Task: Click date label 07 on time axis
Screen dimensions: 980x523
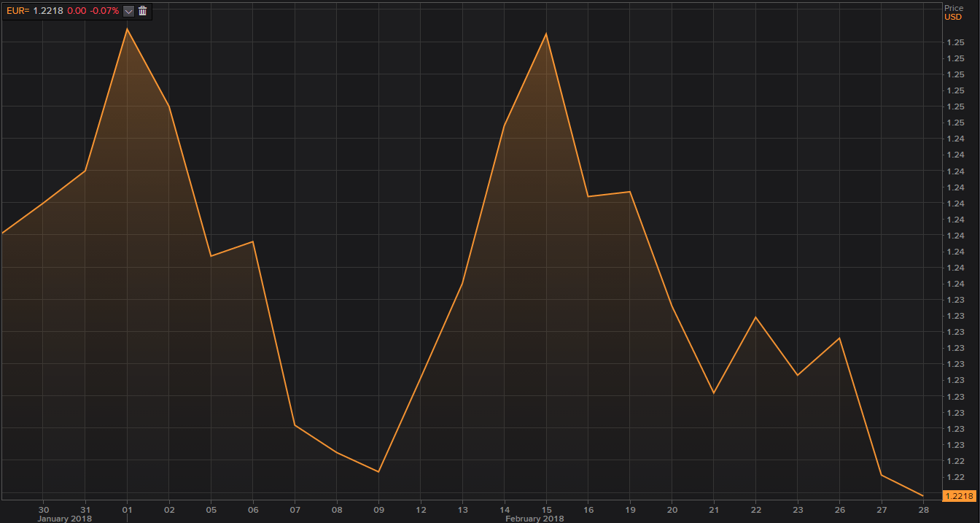Action: coord(295,510)
